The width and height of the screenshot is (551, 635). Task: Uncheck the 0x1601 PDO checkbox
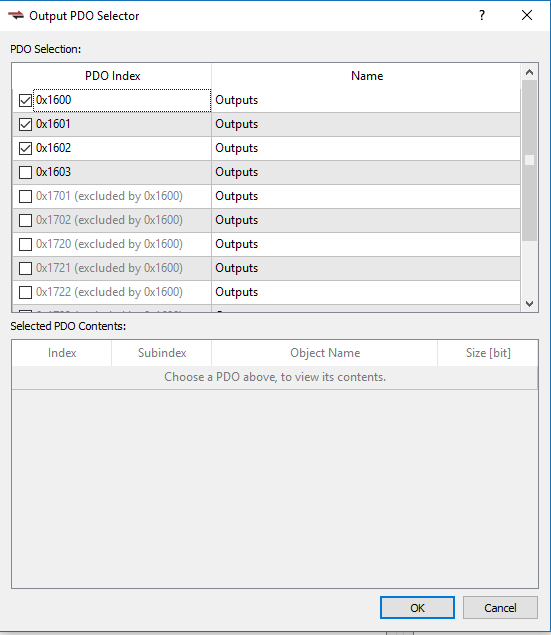(26, 124)
